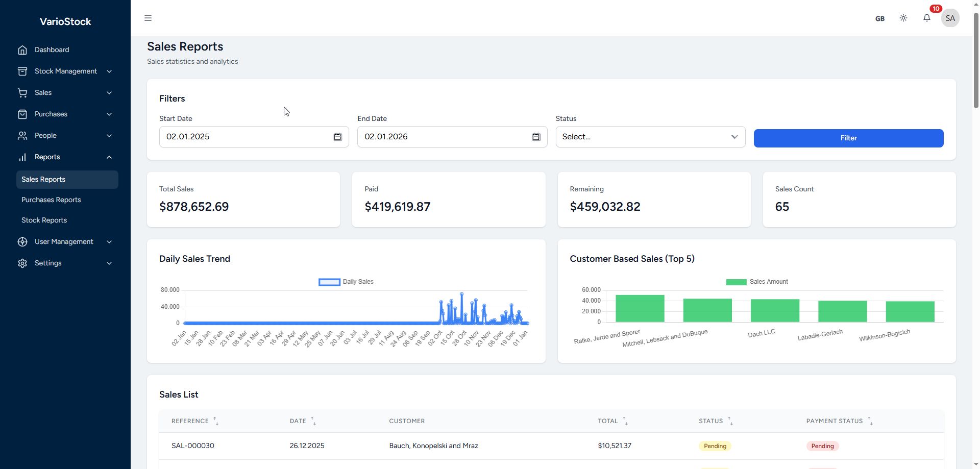980x469 pixels.
Task: Click the GB language selector
Action: pyautogui.click(x=879, y=18)
